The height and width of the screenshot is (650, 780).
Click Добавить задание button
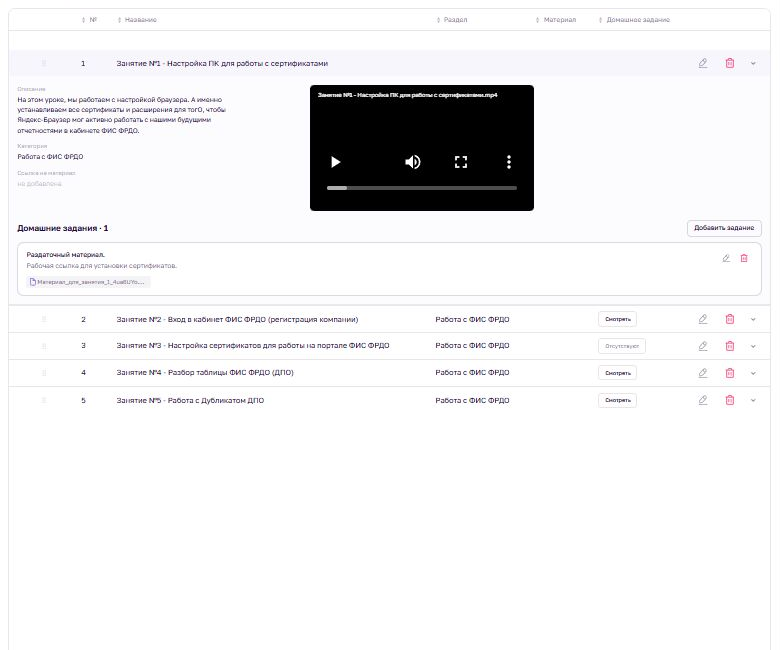coord(724,228)
